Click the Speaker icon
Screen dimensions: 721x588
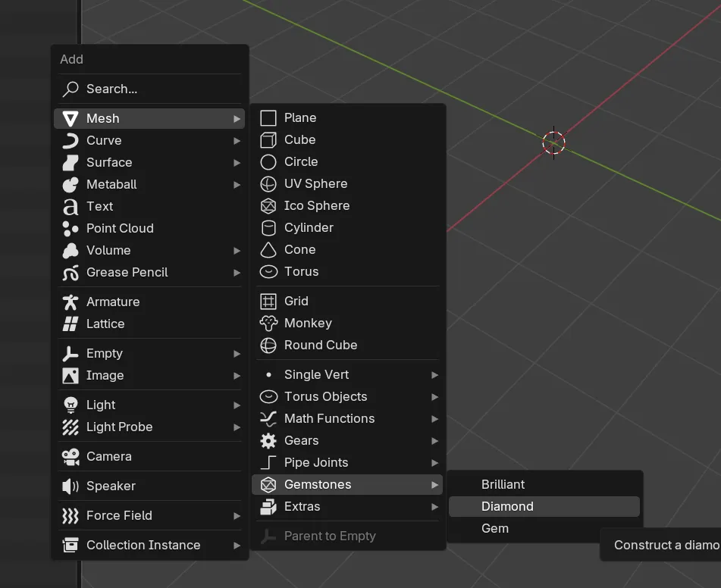click(71, 486)
